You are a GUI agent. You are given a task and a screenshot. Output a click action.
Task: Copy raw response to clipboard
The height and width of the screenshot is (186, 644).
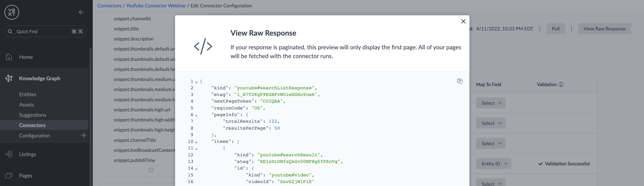click(x=459, y=81)
